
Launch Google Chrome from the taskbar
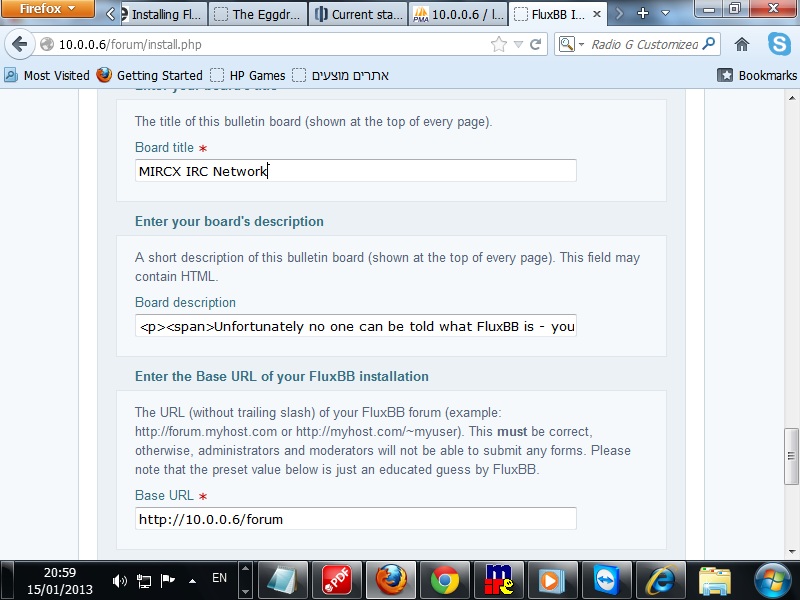coord(445,581)
